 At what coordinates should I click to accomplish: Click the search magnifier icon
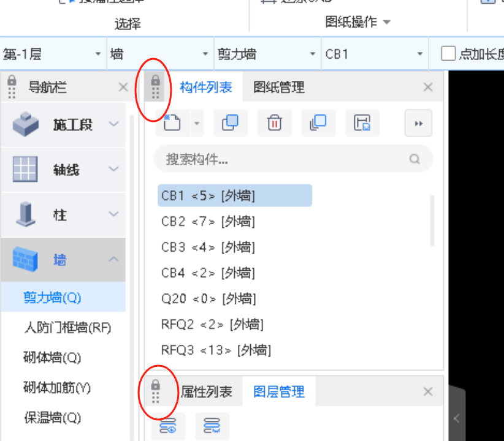coord(414,159)
